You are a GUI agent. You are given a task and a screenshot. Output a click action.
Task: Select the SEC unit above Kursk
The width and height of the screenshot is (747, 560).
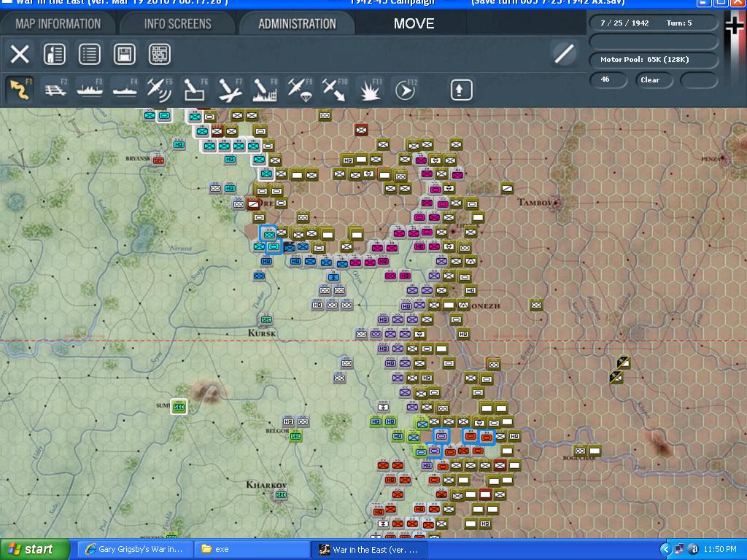coord(266,319)
